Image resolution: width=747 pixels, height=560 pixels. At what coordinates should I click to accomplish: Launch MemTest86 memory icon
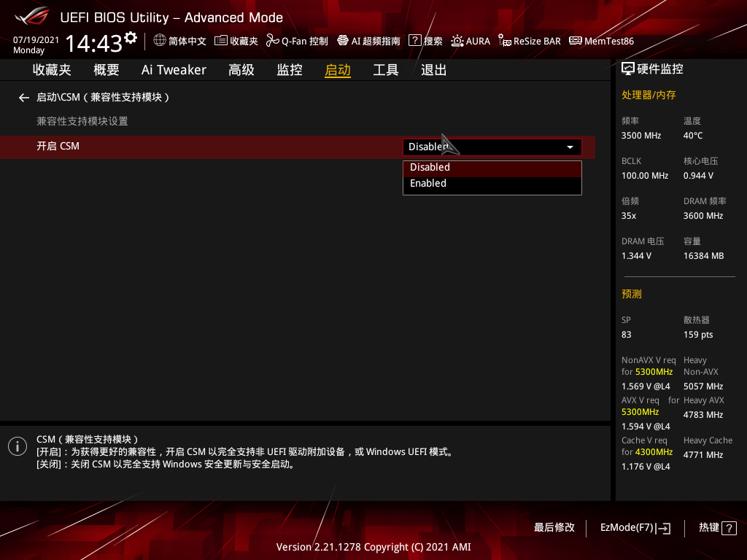576,41
